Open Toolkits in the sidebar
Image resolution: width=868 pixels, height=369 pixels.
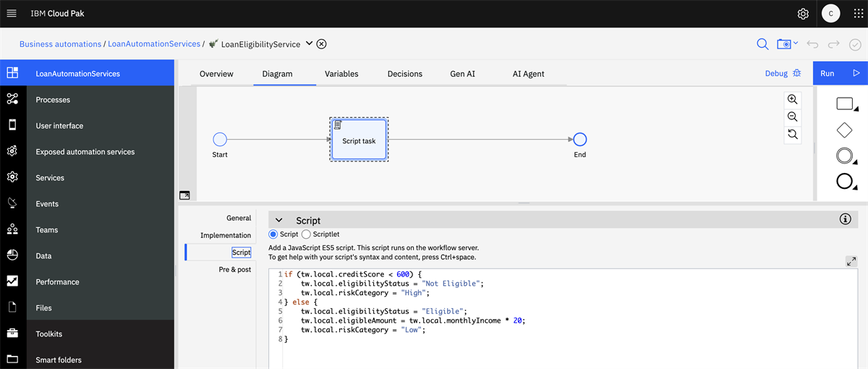[x=101, y=334]
